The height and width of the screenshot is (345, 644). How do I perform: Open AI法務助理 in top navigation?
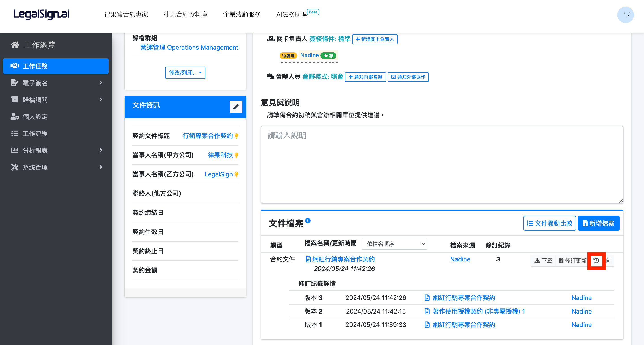click(292, 15)
